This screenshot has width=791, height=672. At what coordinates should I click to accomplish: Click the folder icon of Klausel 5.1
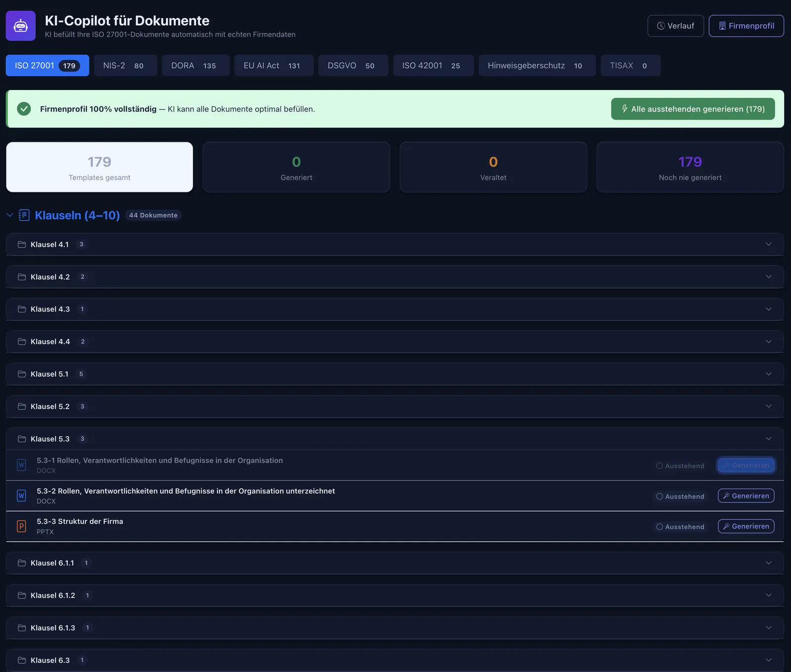pos(22,374)
